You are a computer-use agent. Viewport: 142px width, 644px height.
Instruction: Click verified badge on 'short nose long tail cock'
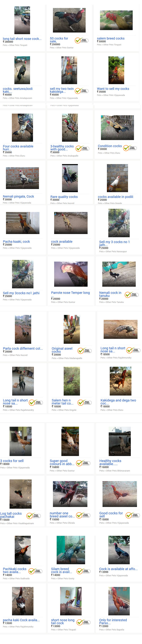click(x=84, y=622)
